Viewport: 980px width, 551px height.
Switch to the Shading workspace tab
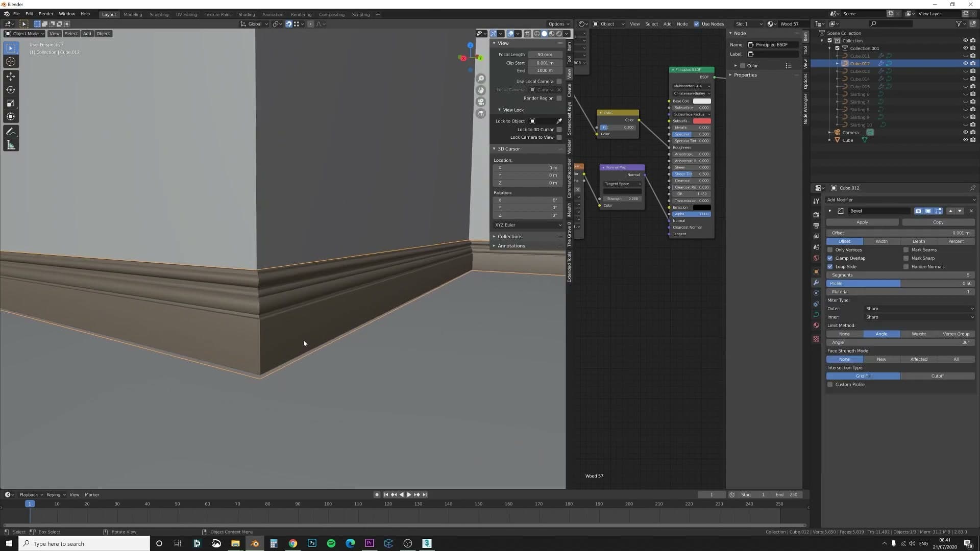coord(247,15)
